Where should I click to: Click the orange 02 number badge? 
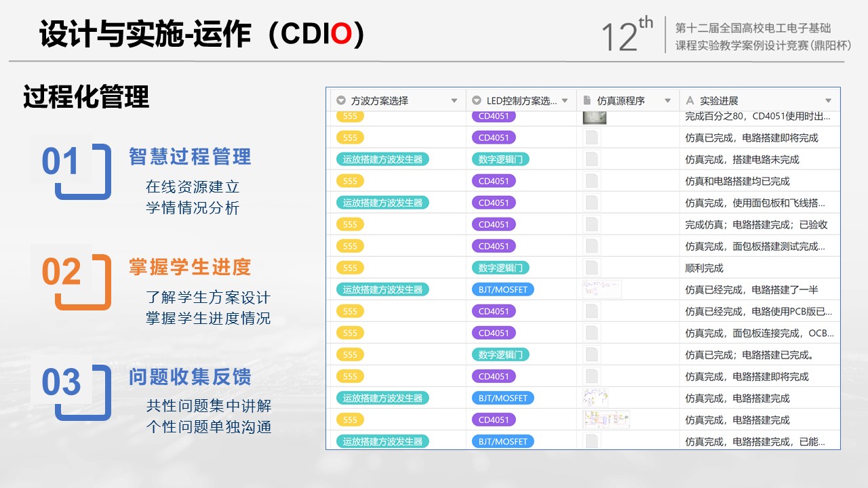coord(62,272)
